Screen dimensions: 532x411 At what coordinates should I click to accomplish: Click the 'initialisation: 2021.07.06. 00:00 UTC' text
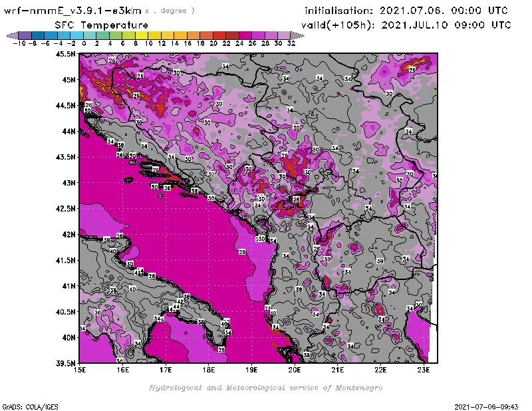406,11
